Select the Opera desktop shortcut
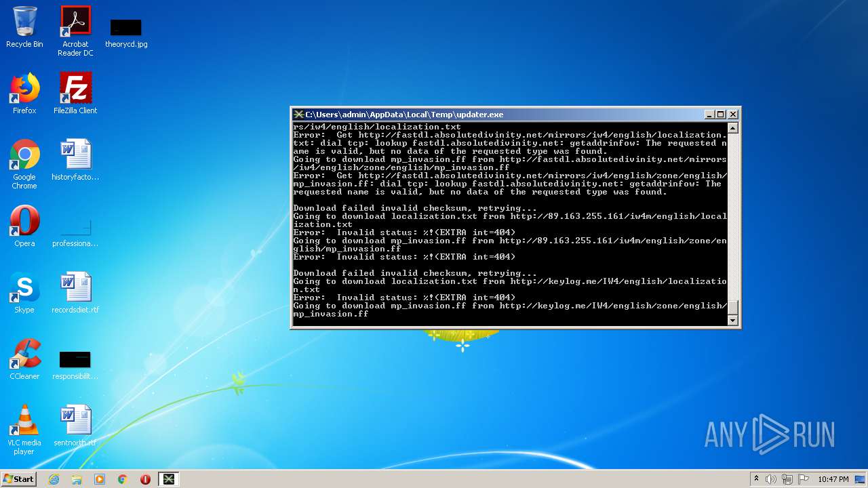 pyautogui.click(x=24, y=226)
